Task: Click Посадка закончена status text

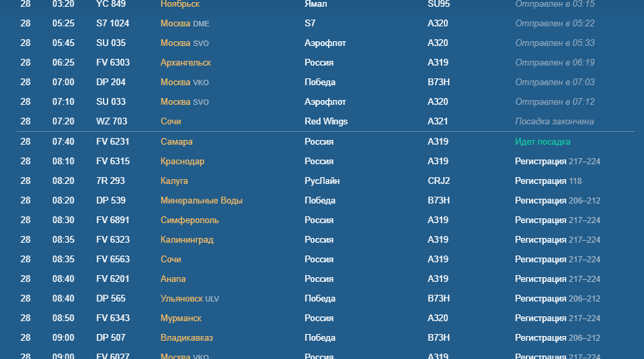Action: pyautogui.click(x=555, y=122)
